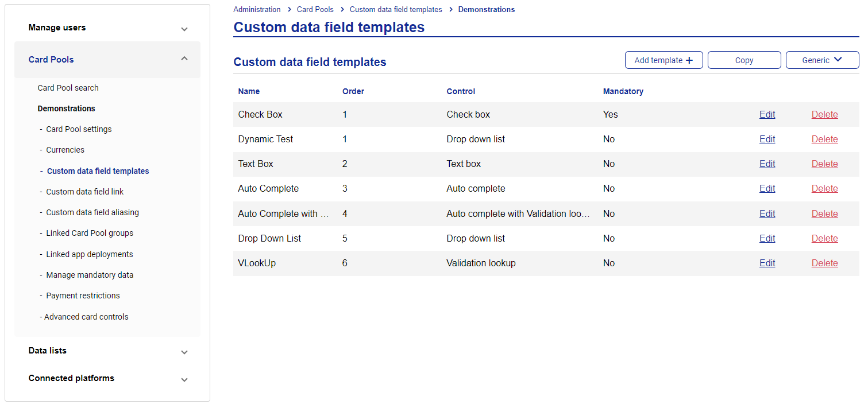Click the Control column header
The height and width of the screenshot is (408, 868).
pos(461,91)
